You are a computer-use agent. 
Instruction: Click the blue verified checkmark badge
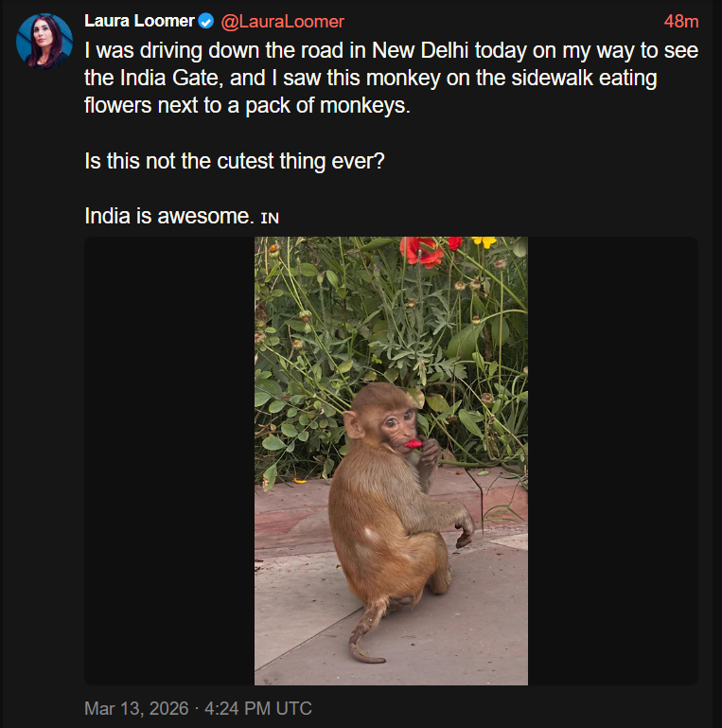(205, 21)
